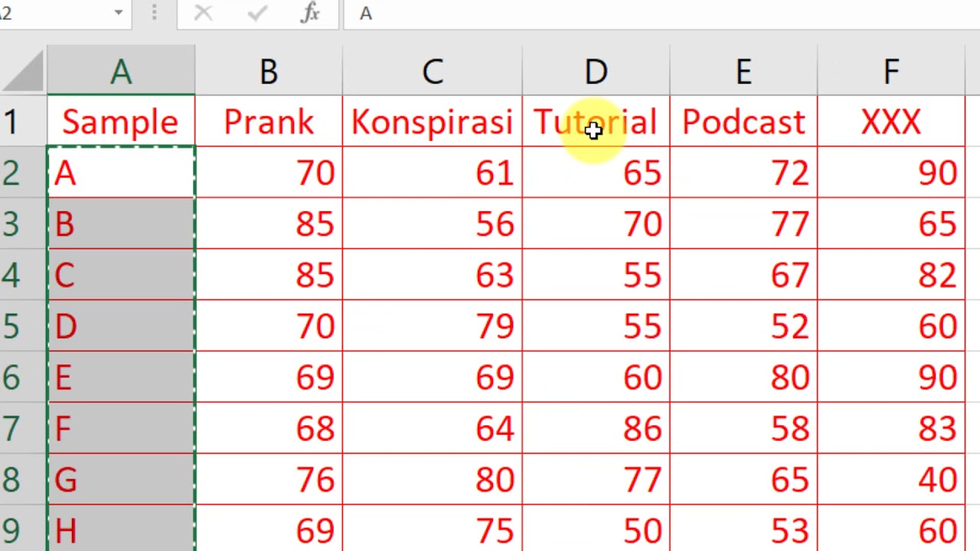Select cell A5 containing D
Viewport: 980px width, 551px height.
[x=121, y=326]
